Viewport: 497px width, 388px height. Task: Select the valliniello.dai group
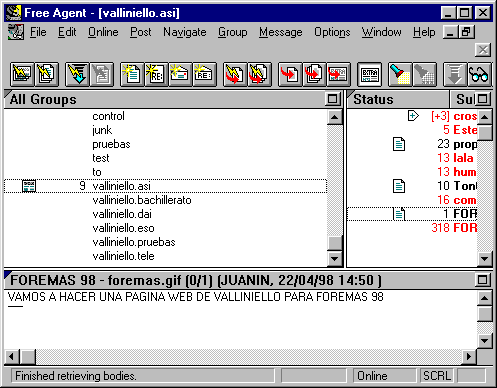pyautogui.click(x=122, y=214)
